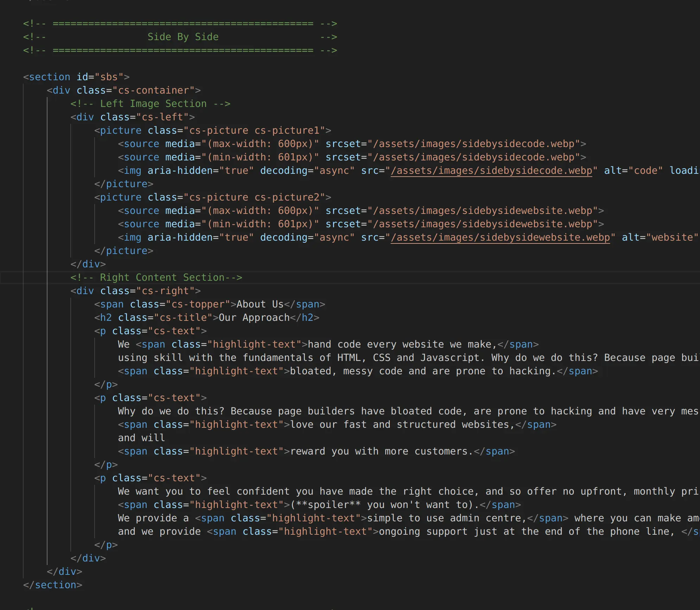
Task: Click the "Our Approach" h2 title text
Action: tap(254, 318)
